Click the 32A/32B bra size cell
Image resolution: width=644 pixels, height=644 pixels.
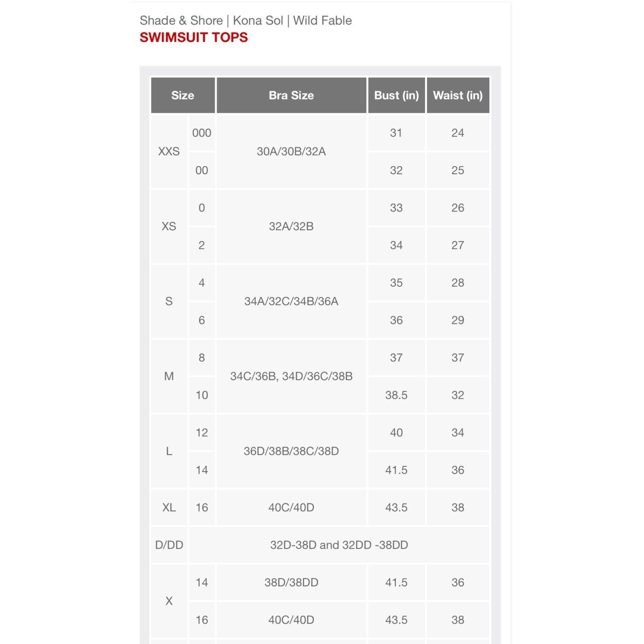[291, 226]
